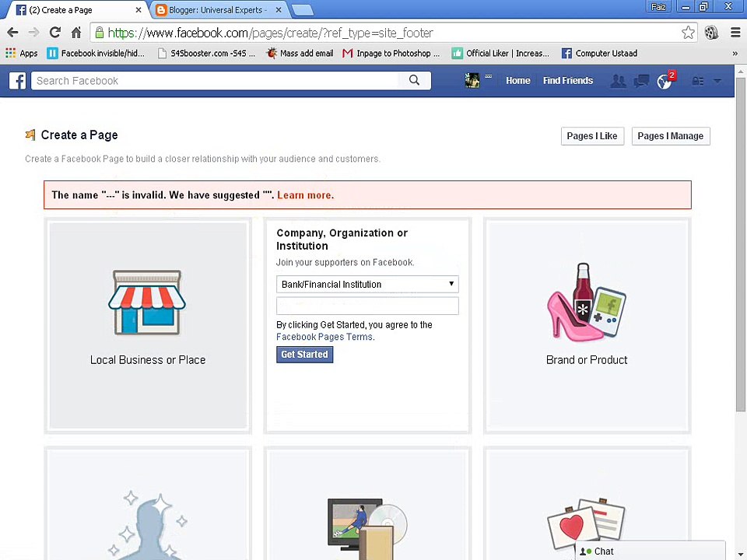Open a new browser tab
Viewport: 747px width, 560px height.
click(x=302, y=10)
